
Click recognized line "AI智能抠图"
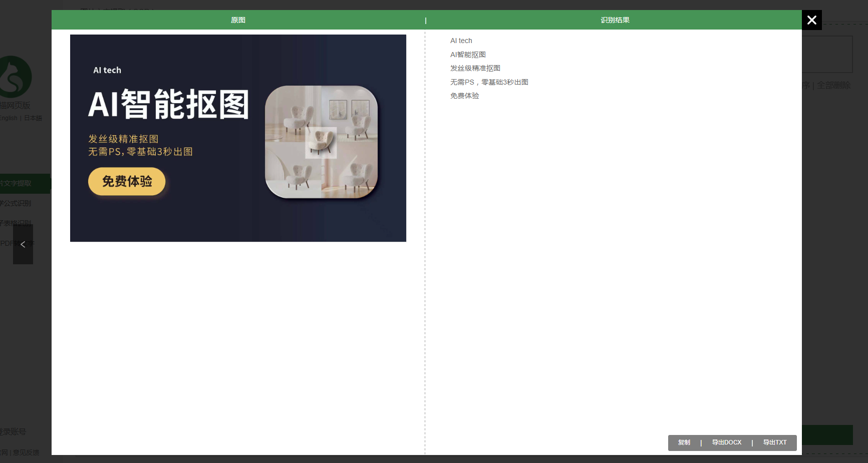[x=468, y=55]
